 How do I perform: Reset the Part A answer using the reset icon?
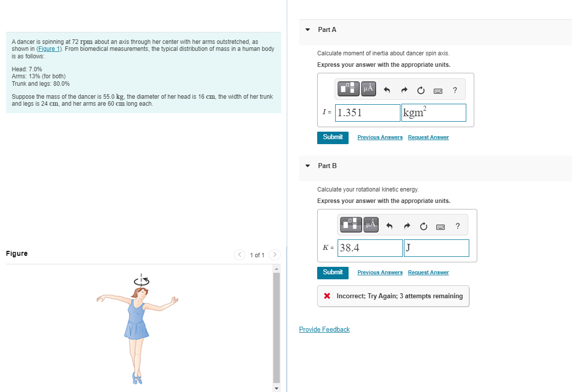click(x=420, y=90)
